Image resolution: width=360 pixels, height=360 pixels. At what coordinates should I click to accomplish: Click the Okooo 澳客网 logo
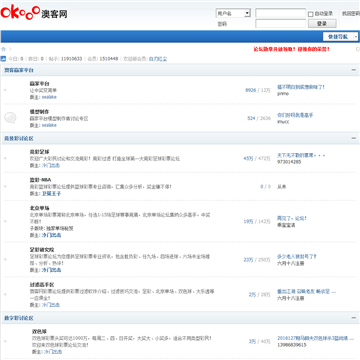tap(34, 12)
